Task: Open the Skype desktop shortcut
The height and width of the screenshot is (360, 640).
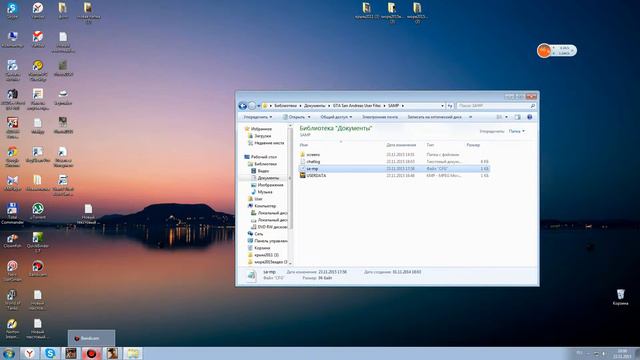Action: tap(12, 11)
